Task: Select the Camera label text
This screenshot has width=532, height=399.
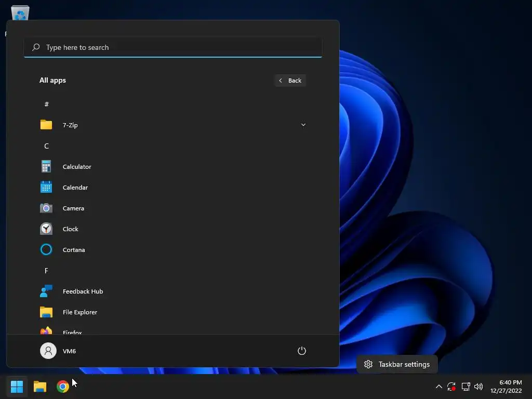Action: (x=73, y=208)
